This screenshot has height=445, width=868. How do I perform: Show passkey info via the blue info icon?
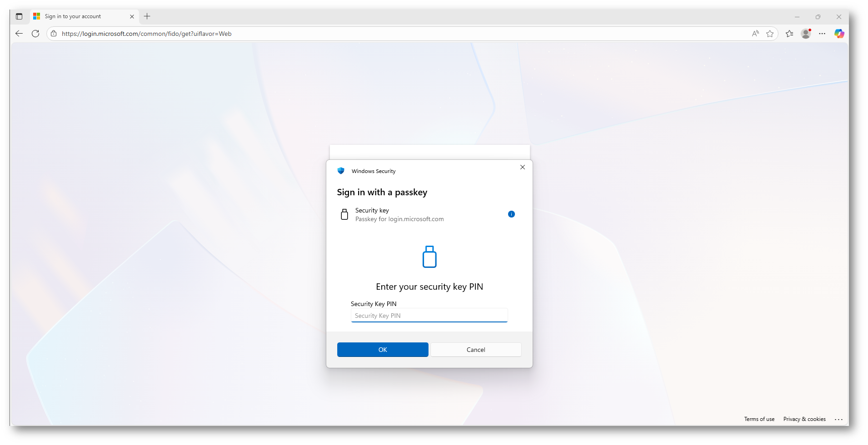[x=511, y=214]
